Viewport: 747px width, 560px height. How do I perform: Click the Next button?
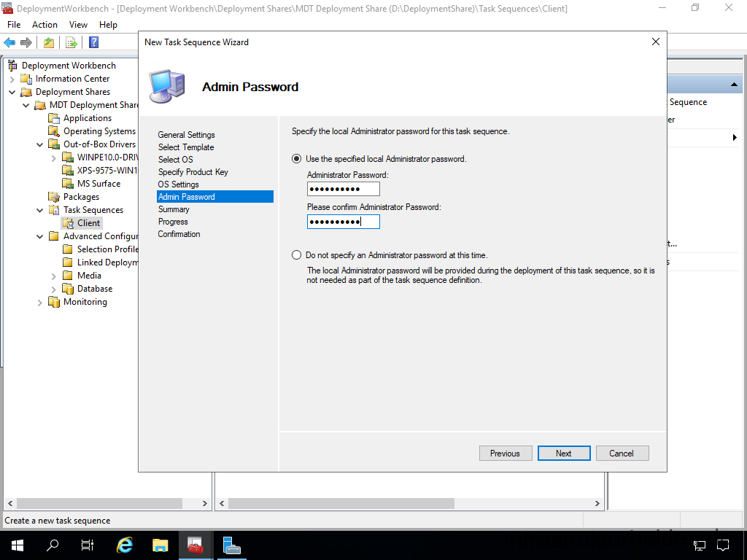[564, 454]
